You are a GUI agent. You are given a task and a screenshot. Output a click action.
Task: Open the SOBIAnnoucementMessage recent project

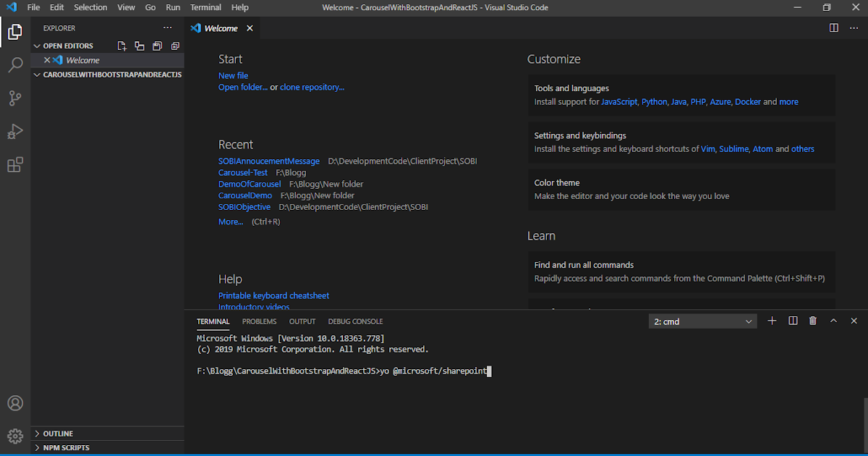click(268, 161)
